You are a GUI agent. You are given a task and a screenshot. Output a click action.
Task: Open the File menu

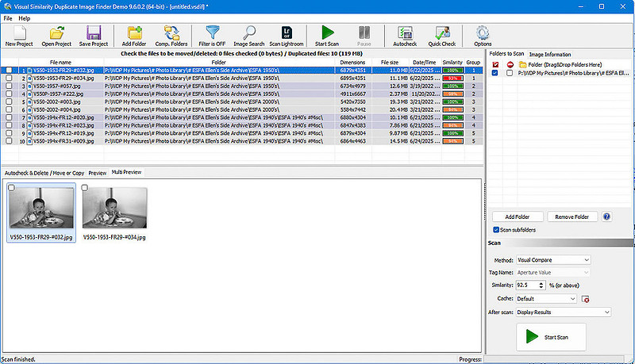[x=8, y=18]
